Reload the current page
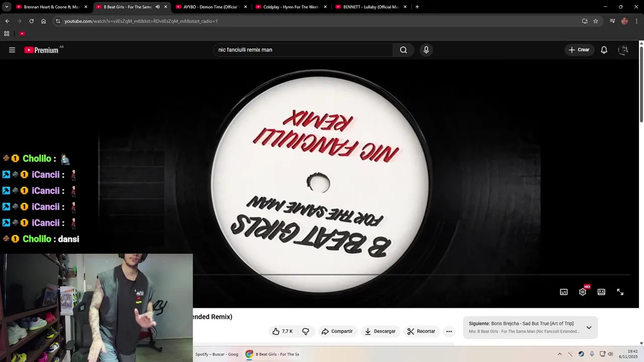The width and height of the screenshot is (644, 362). point(31,21)
